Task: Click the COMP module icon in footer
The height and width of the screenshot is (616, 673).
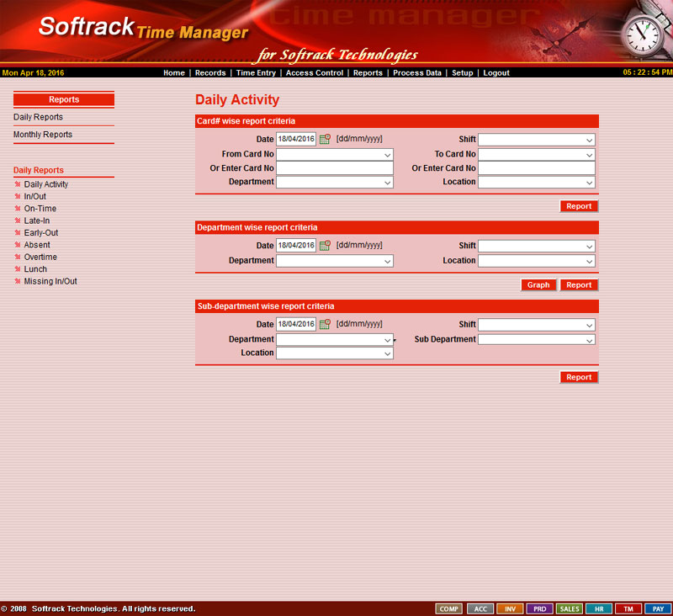Action: tap(448, 608)
